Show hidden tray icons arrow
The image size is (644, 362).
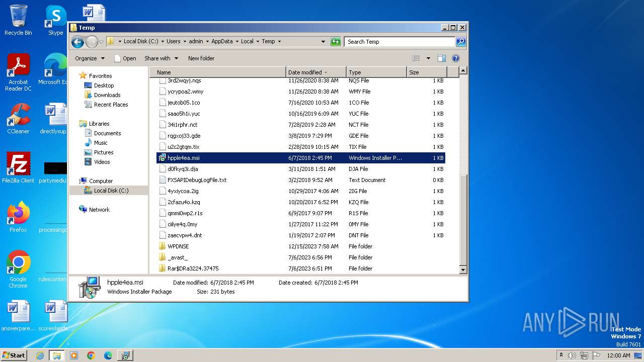click(561, 355)
